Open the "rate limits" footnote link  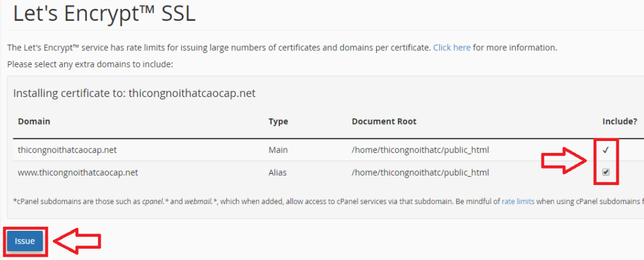(518, 201)
